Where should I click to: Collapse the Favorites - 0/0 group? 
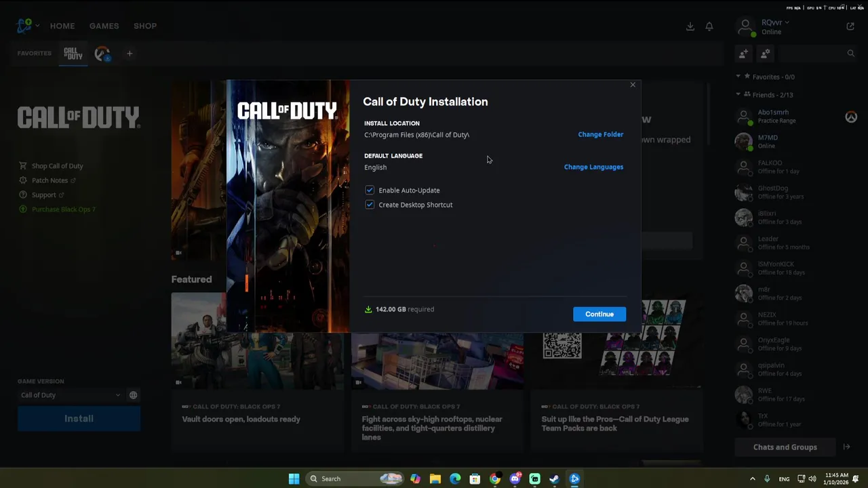[738, 77]
